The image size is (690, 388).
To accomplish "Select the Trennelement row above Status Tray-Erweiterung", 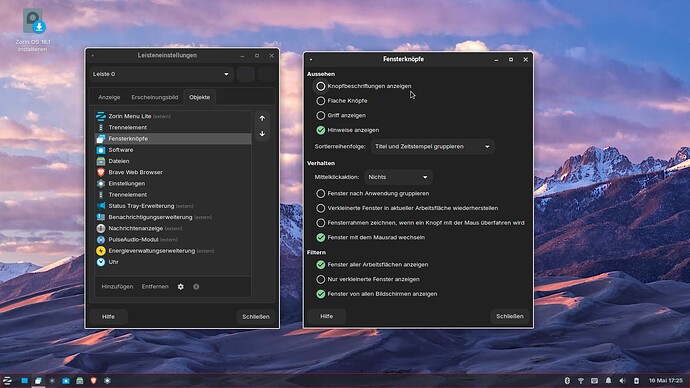I will pos(173,194).
